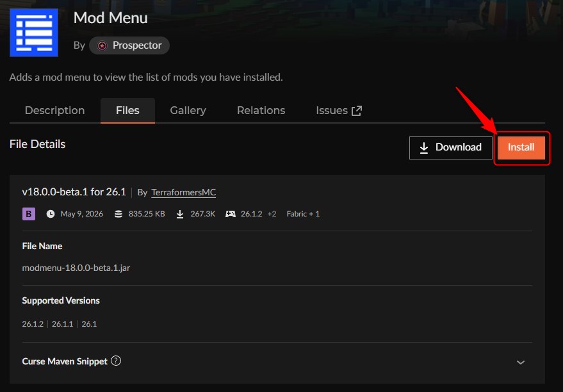Click the purple B beta badge
The width and height of the screenshot is (563, 392).
click(29, 214)
